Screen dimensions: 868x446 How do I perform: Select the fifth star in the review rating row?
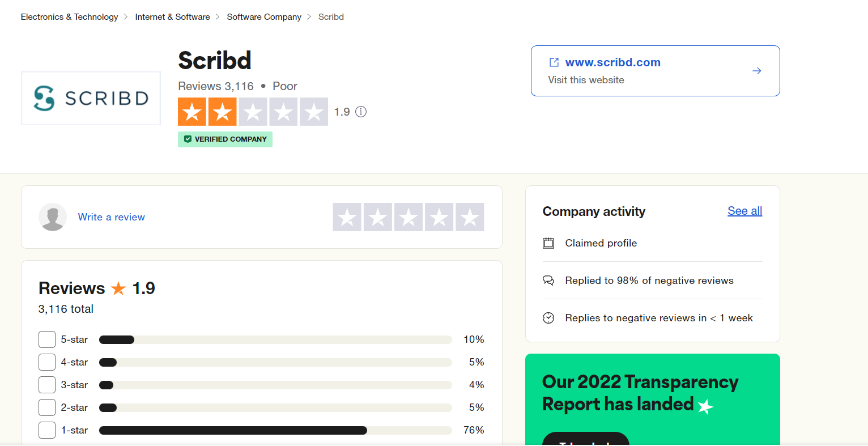tap(470, 217)
